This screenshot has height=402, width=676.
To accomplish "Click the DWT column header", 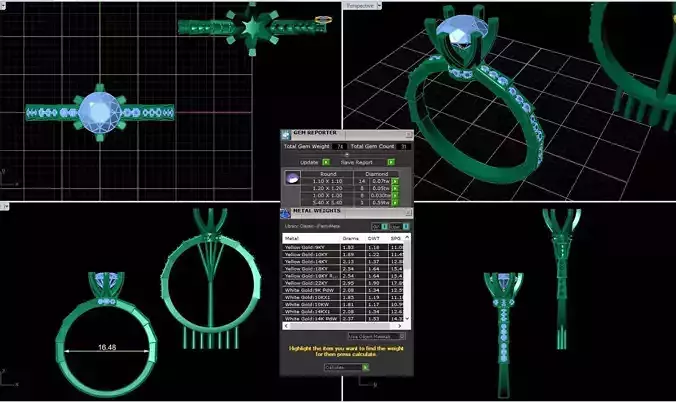I will click(376, 238).
